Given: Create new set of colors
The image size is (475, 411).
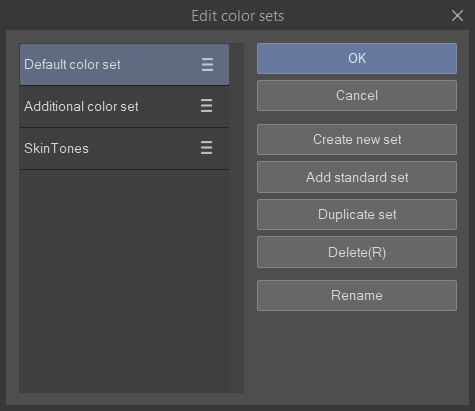Looking at the screenshot, I should pyautogui.click(x=357, y=139).
